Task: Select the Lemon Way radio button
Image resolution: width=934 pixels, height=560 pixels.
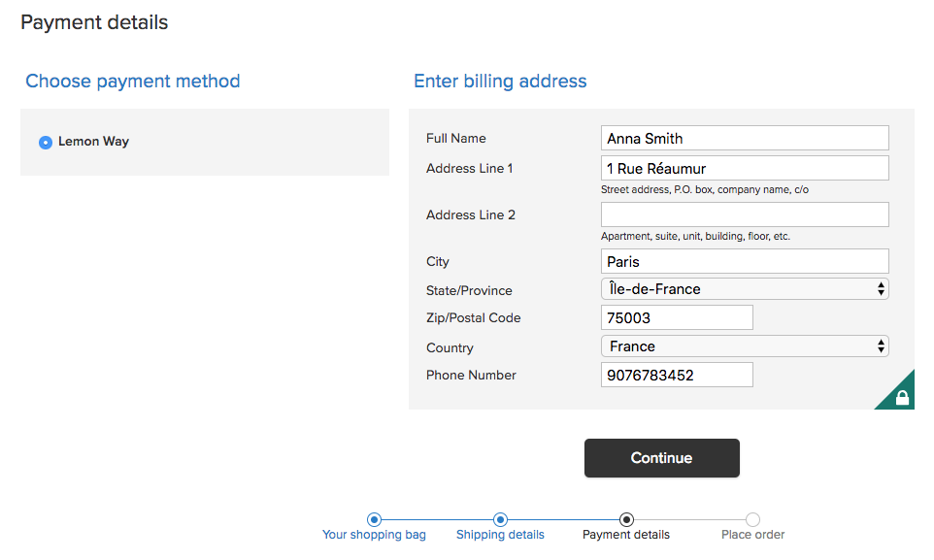Action: pyautogui.click(x=46, y=143)
